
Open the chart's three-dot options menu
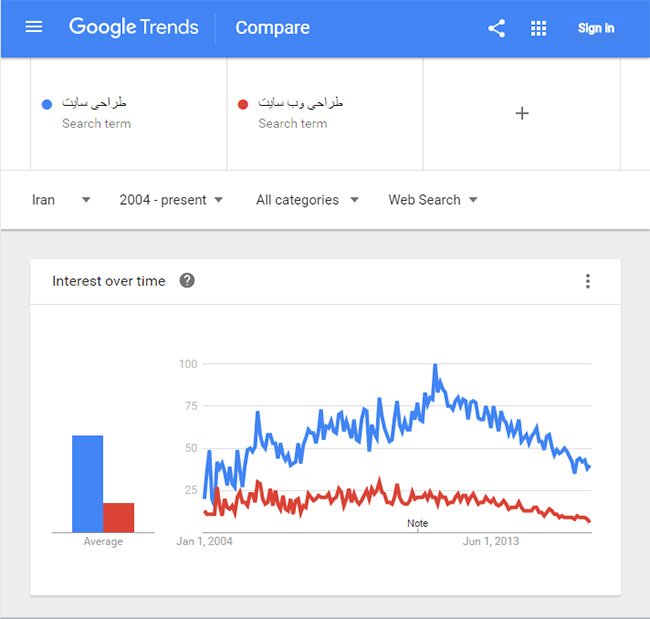coord(588,281)
